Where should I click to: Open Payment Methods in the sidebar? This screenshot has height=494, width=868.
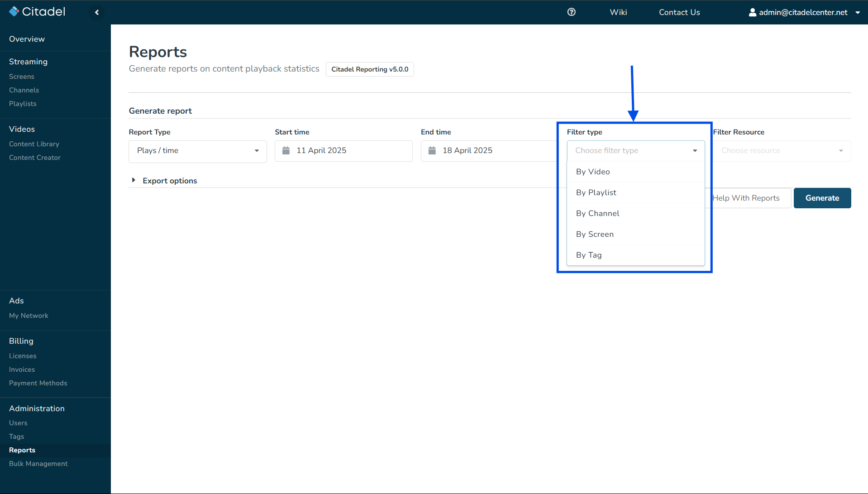38,383
